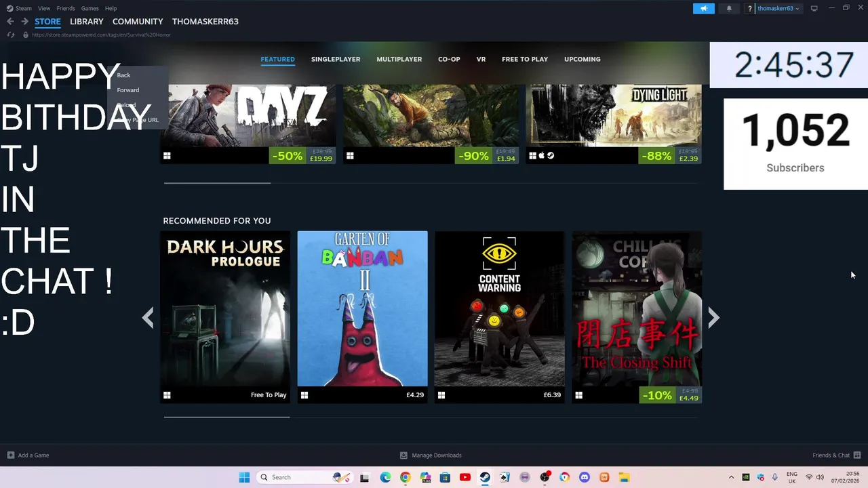Choose Forward in the context menu
The height and width of the screenshot is (488, 868).
point(128,90)
